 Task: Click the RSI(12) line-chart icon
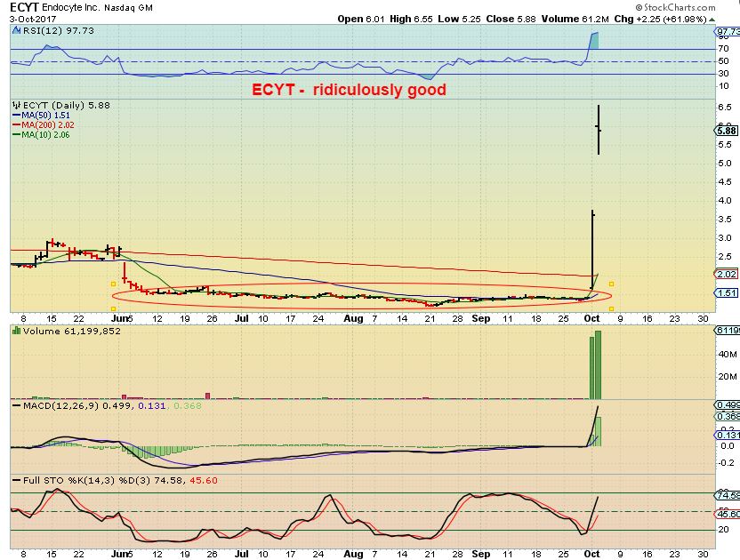(17, 30)
